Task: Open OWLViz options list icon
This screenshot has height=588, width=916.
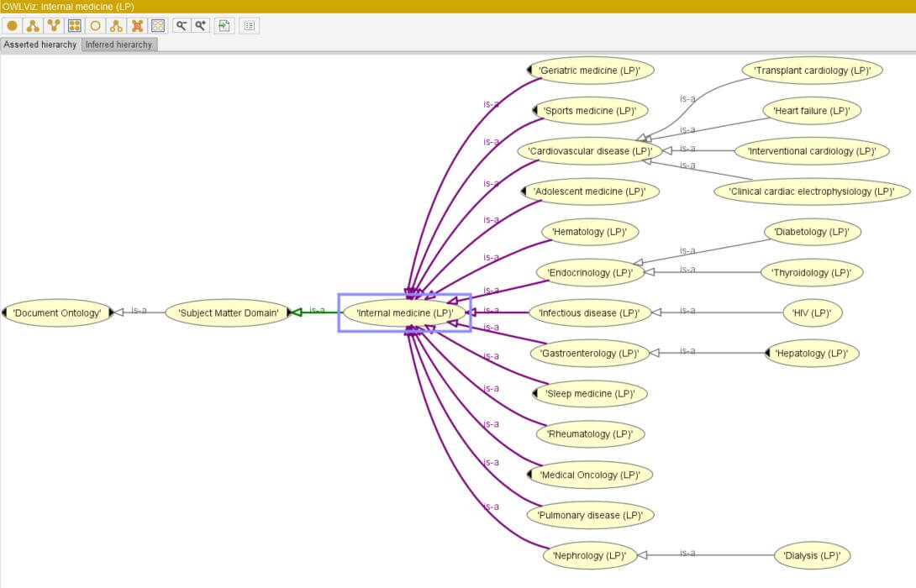Action: pos(250,26)
